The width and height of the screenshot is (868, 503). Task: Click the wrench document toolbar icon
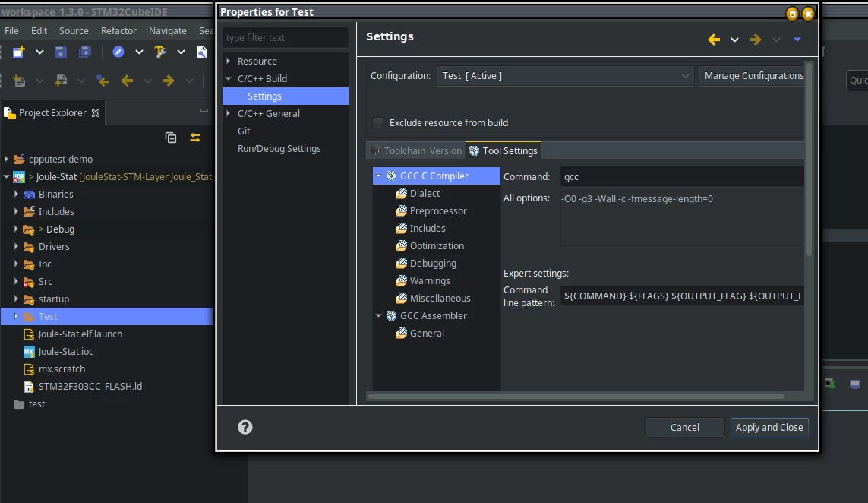(x=202, y=52)
